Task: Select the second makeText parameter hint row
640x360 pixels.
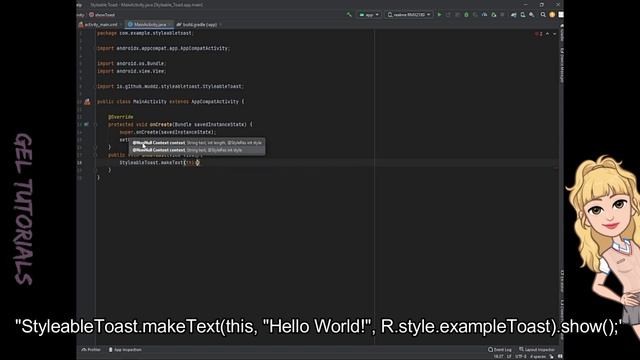Action: (197, 150)
